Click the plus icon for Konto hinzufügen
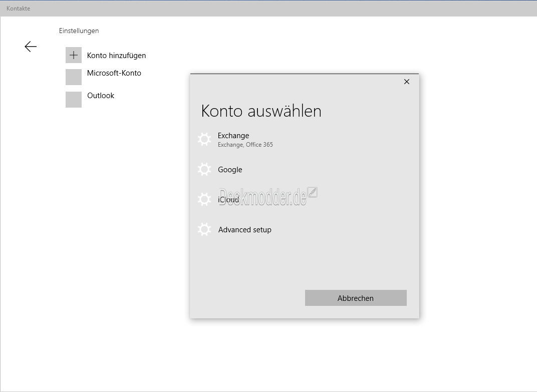The width and height of the screenshot is (537, 392). coord(74,55)
